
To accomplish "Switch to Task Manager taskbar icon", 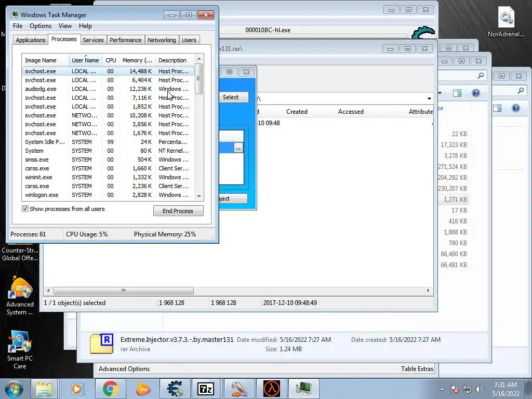I will point(303,389).
